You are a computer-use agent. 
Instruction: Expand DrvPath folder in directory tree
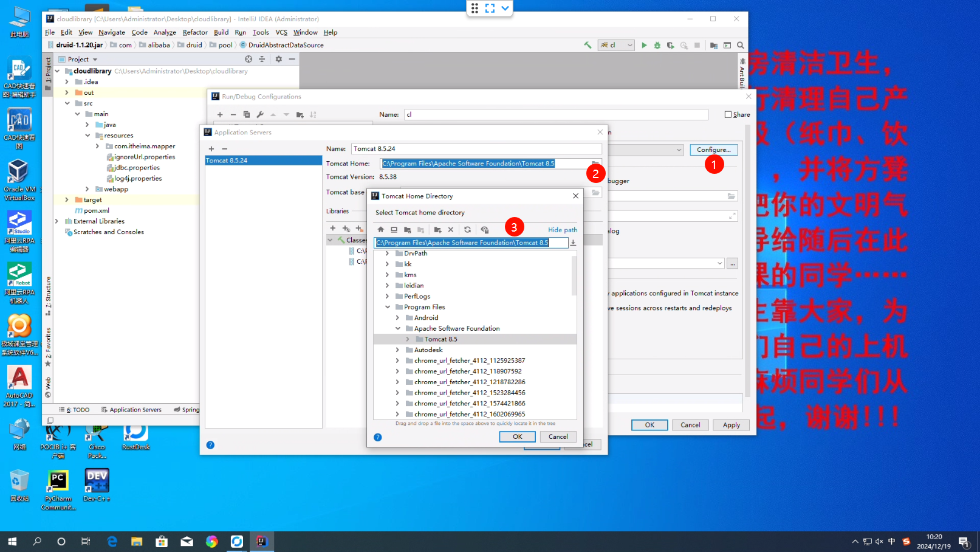(x=388, y=254)
